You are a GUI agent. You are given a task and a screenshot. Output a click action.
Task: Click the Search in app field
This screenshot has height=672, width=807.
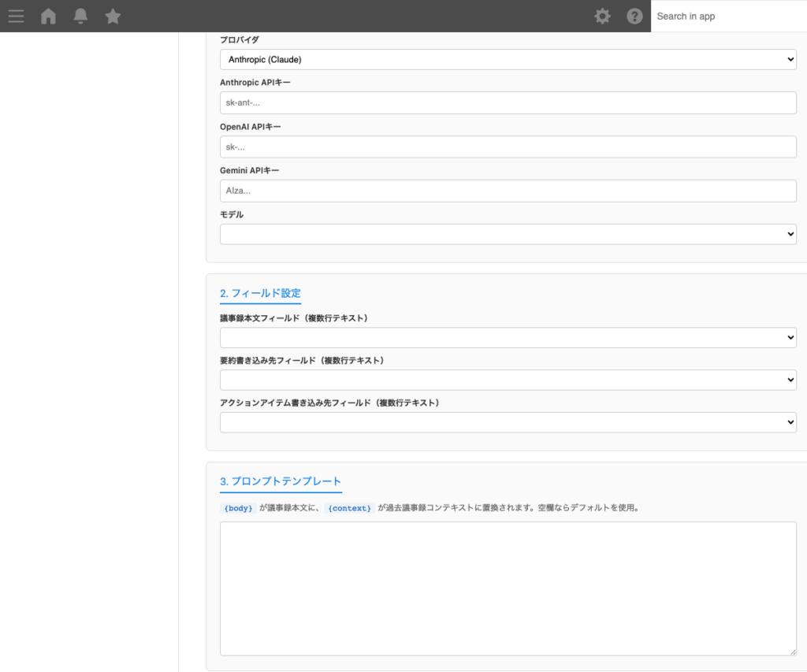tap(725, 16)
